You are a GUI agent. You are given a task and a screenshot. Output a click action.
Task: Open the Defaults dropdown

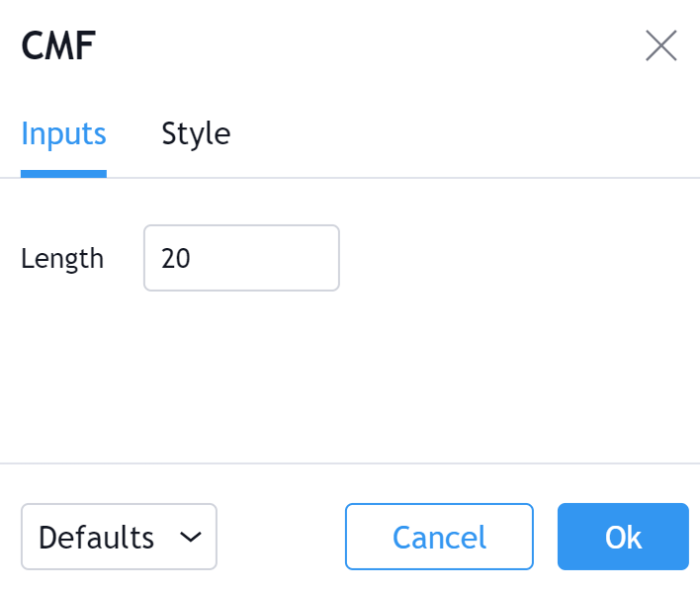pos(119,537)
